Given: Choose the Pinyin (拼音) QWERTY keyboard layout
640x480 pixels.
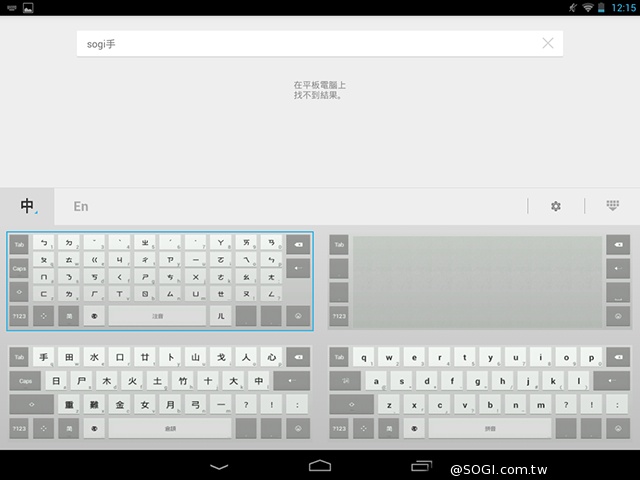Looking at the screenshot, I should (480, 393).
